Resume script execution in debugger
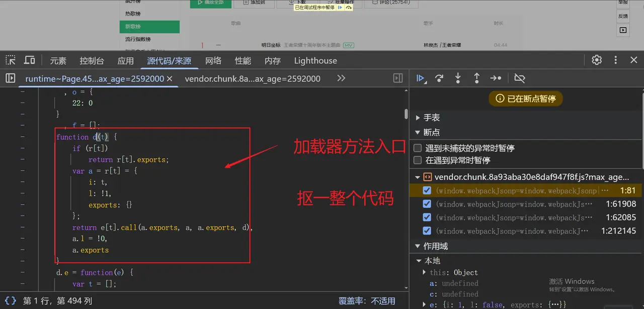The width and height of the screenshot is (644, 309). pyautogui.click(x=421, y=78)
